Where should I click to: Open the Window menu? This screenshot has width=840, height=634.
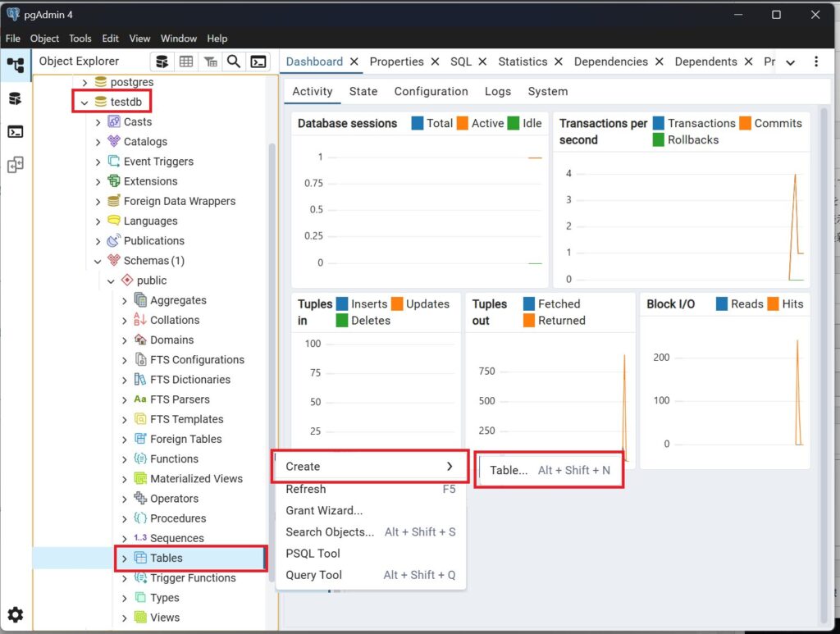[x=178, y=39]
